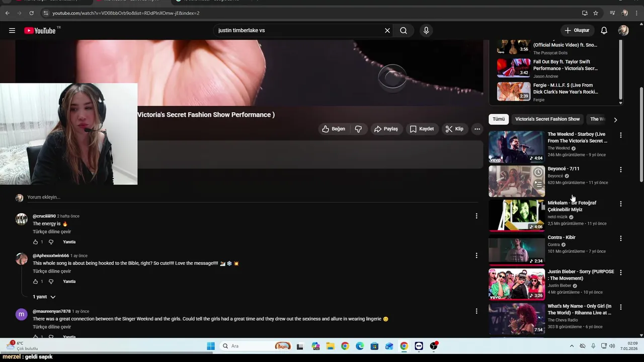Bookmark this page with star icon
This screenshot has height=362, width=644.
(596, 13)
